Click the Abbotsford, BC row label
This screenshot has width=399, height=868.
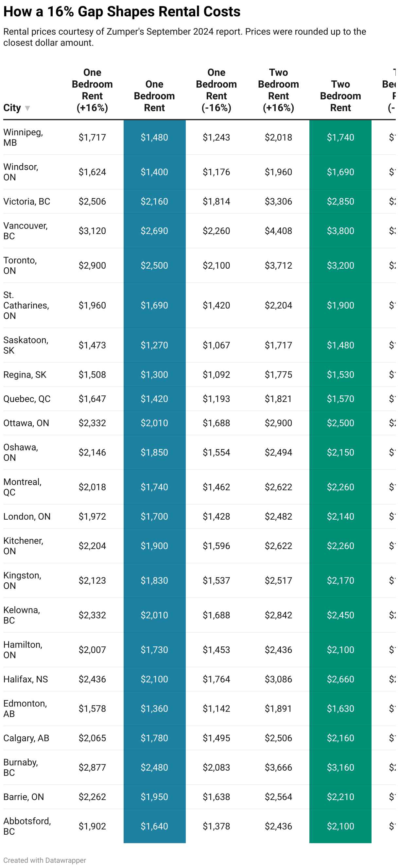coord(27,826)
